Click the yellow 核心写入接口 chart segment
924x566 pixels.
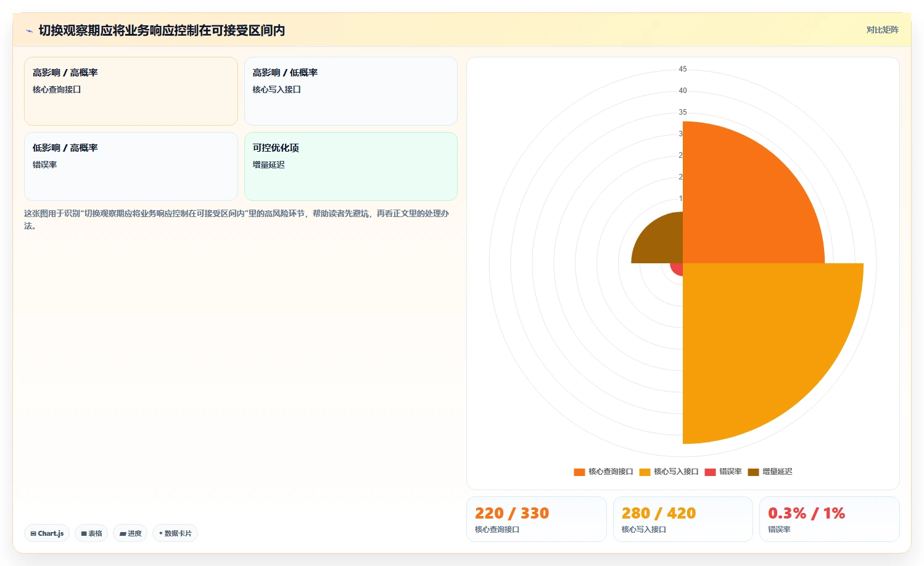coord(759,339)
